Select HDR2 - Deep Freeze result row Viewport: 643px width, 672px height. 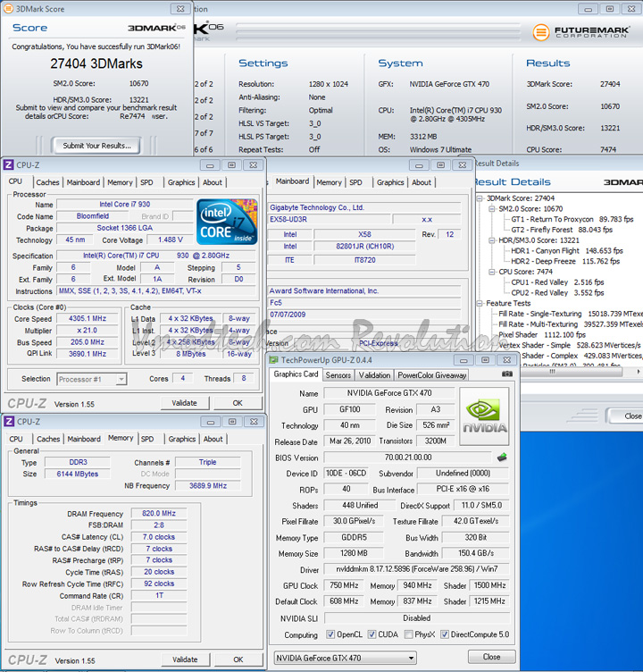pyautogui.click(x=565, y=261)
